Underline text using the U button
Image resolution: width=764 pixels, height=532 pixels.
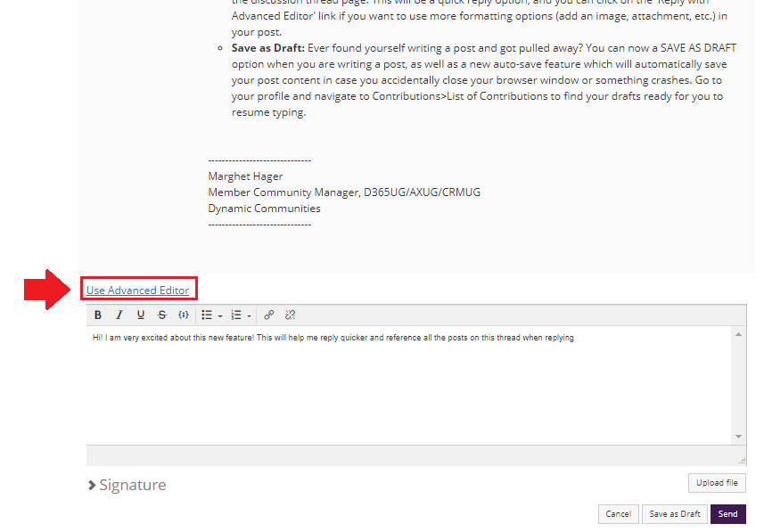pyautogui.click(x=141, y=315)
